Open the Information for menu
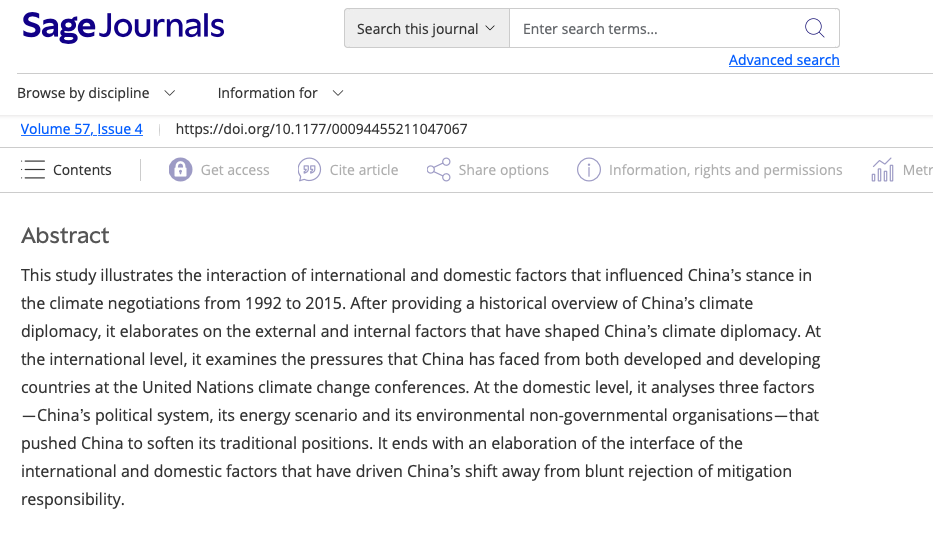 pyautogui.click(x=281, y=93)
